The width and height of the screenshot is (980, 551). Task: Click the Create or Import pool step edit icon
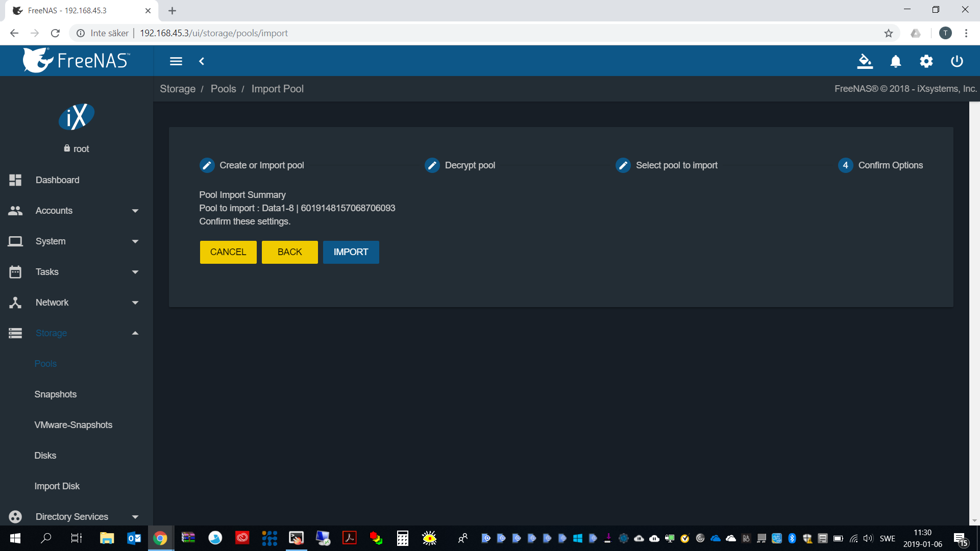pyautogui.click(x=207, y=165)
